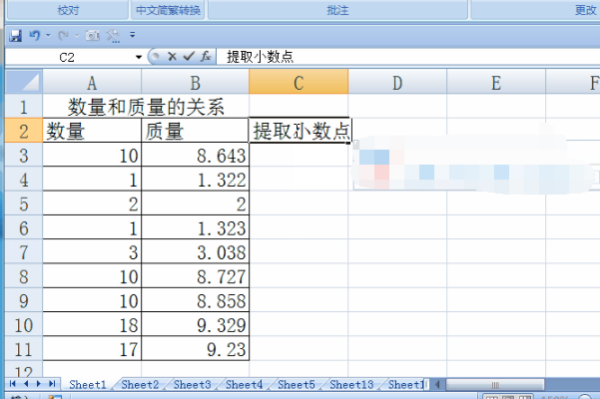Select row header 11
This screenshot has width=600, height=399.
pos(24,349)
